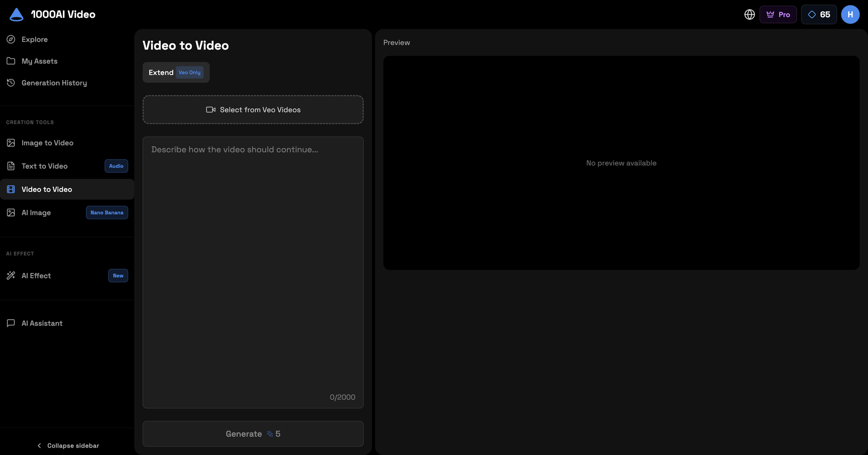Click the Audio badge beside Text to Video
This screenshot has width=868, height=455.
(x=116, y=166)
